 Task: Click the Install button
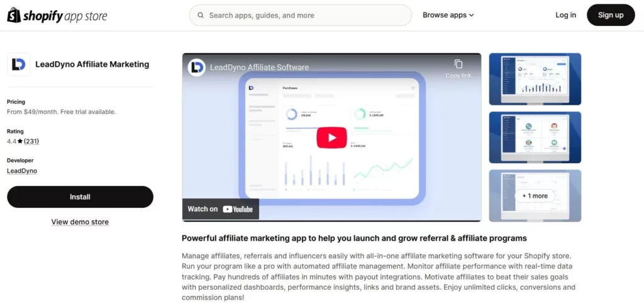tap(80, 197)
